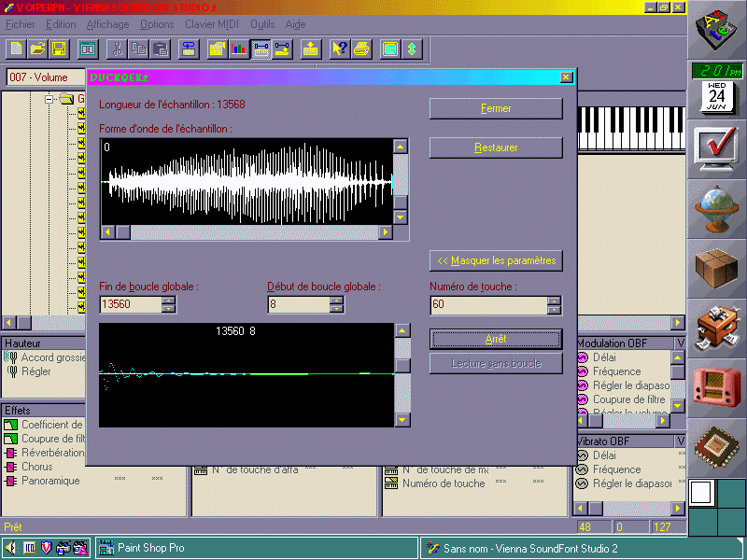
Task: Click the monitor with red checkmark icon
Action: [716, 149]
